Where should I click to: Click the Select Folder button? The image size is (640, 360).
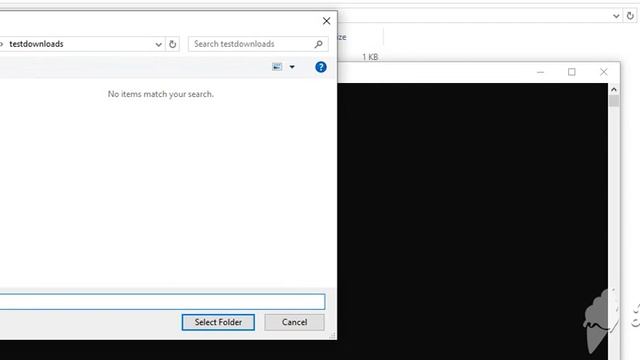pos(218,322)
